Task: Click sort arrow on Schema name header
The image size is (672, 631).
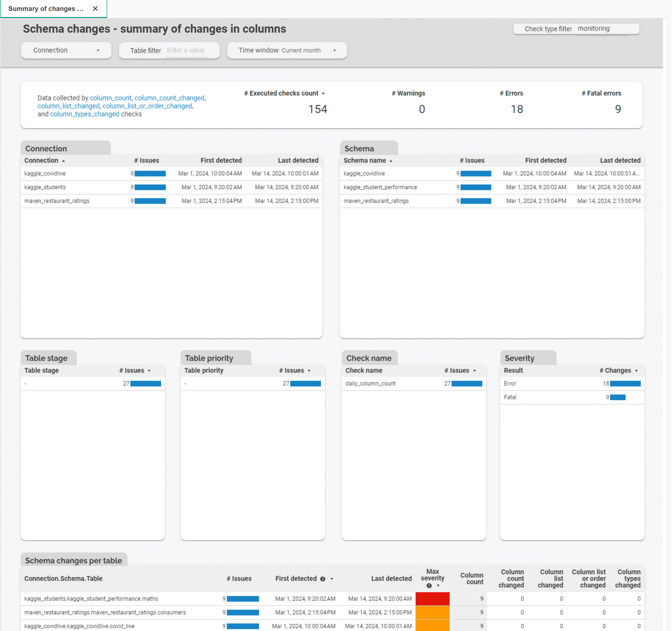Action: pyautogui.click(x=391, y=161)
